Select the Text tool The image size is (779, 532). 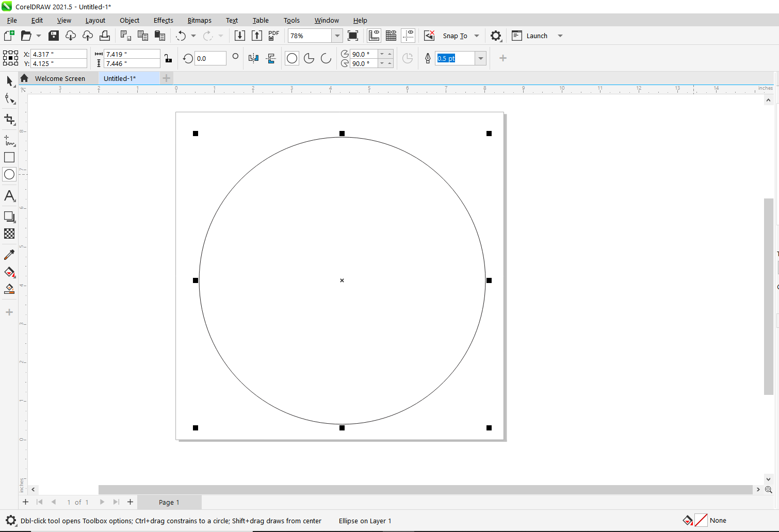[x=9, y=196]
